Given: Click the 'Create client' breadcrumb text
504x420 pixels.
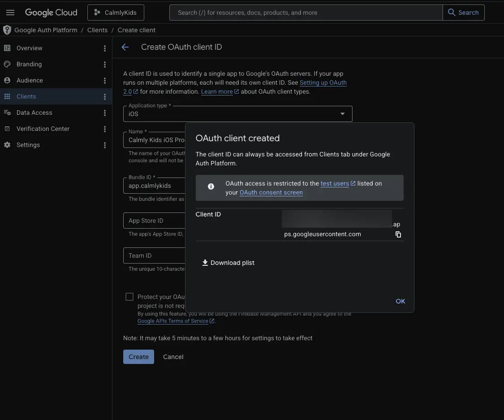Looking at the screenshot, I should tap(136, 30).
